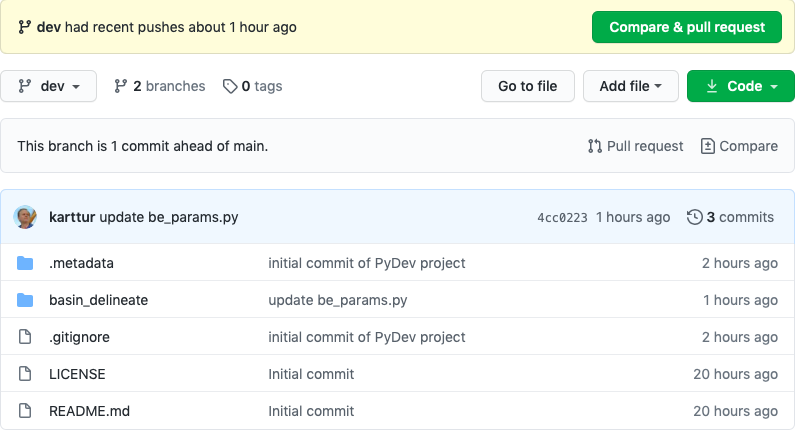This screenshot has height=438, width=799.
Task: Open the README.md file name
Action: pos(89,411)
